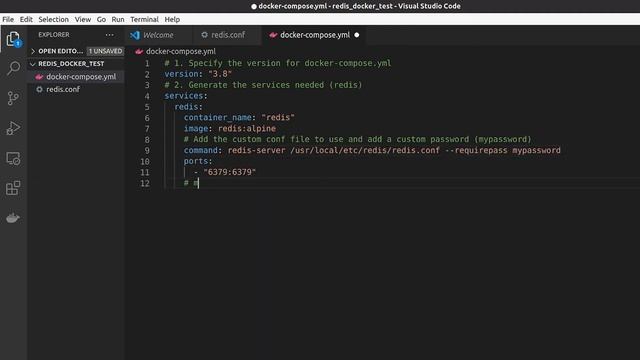
Task: Open the Run menu
Action: 118,19
